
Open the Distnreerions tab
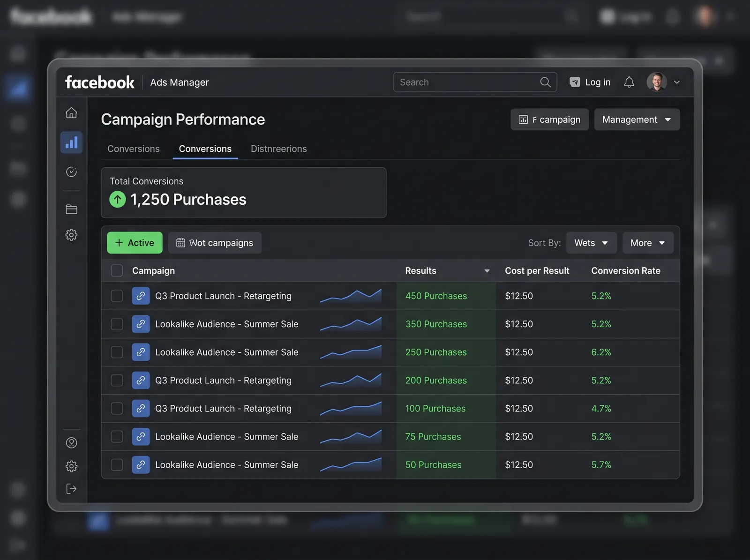coord(279,149)
